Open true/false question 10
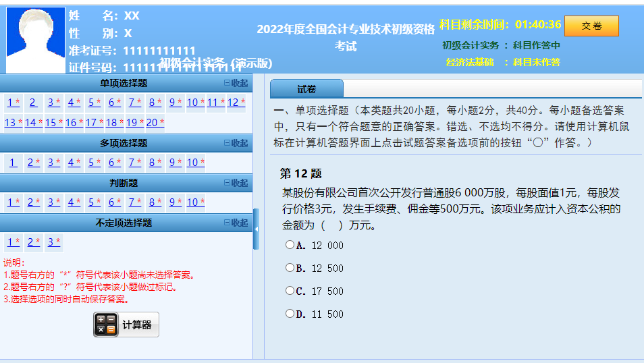This screenshot has width=644, height=363. 195,202
